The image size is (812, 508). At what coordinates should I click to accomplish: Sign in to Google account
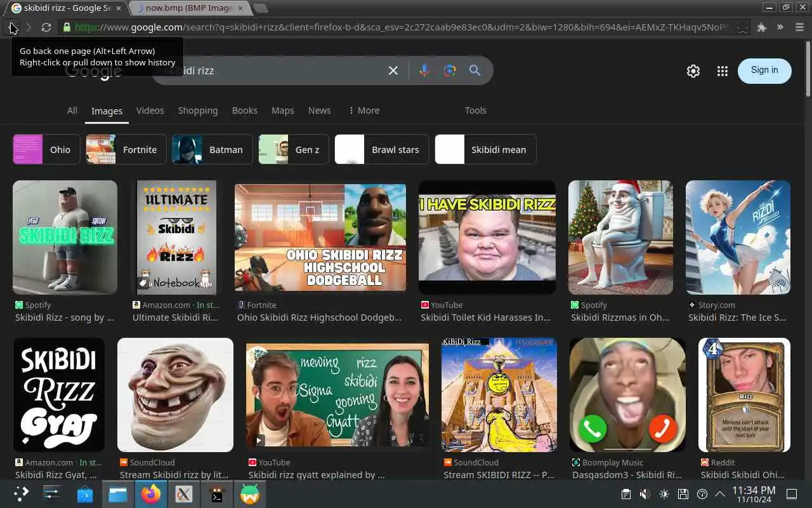(764, 70)
